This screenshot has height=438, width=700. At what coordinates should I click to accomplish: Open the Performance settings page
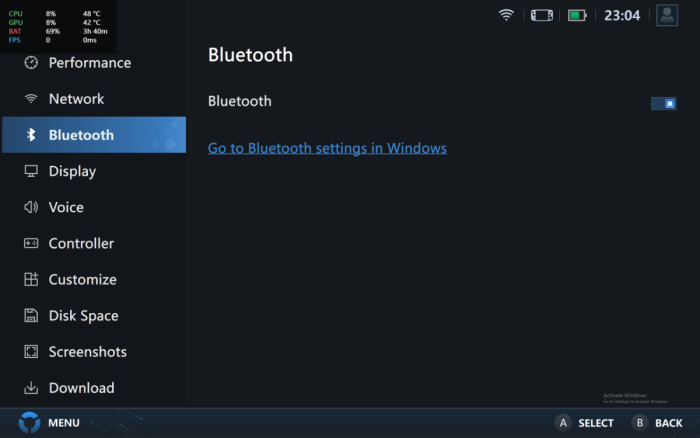[x=89, y=63]
